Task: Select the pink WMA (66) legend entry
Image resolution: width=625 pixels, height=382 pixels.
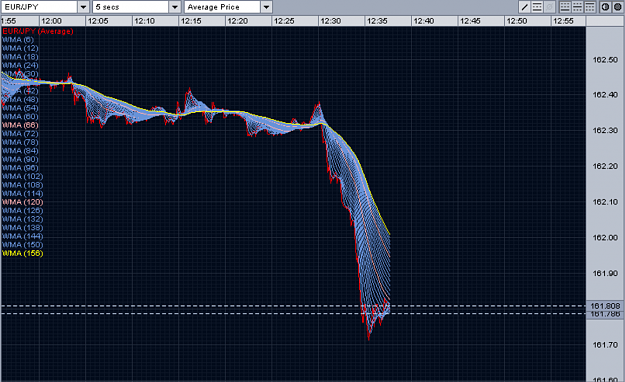Action: (20, 125)
